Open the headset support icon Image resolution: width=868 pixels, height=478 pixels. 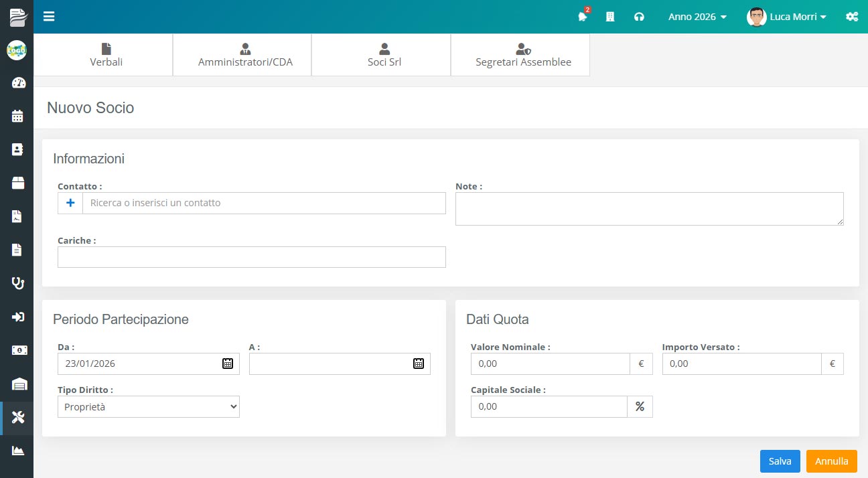pos(639,17)
